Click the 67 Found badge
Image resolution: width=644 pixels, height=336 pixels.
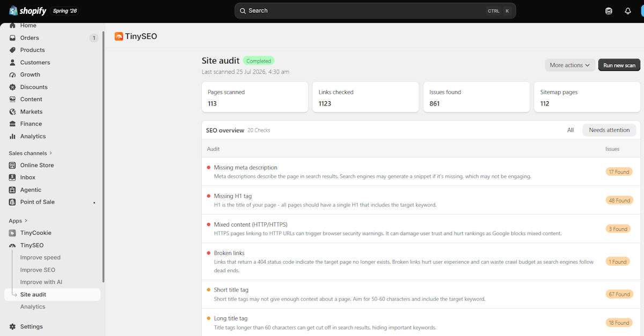[619, 294]
